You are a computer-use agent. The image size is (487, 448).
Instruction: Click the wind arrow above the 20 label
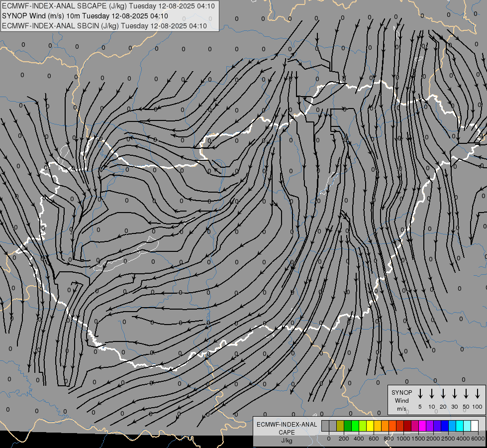(x=443, y=394)
